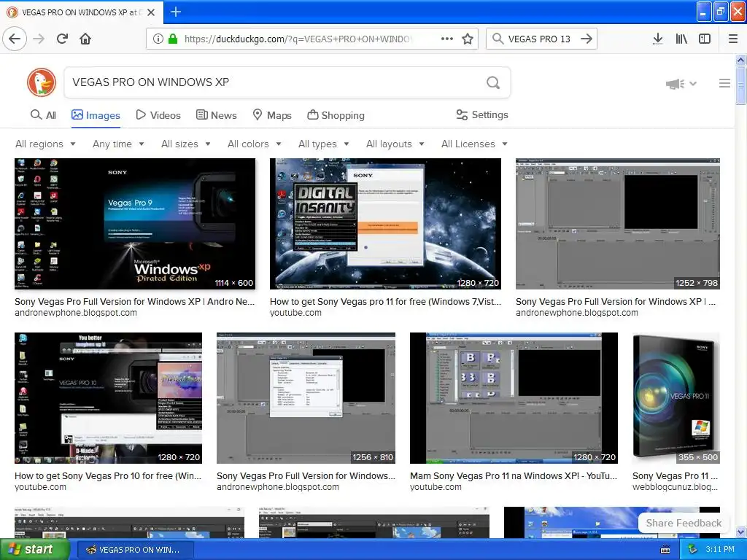Expand the All sizes filter
The width and height of the screenshot is (747, 560).
pos(186,144)
